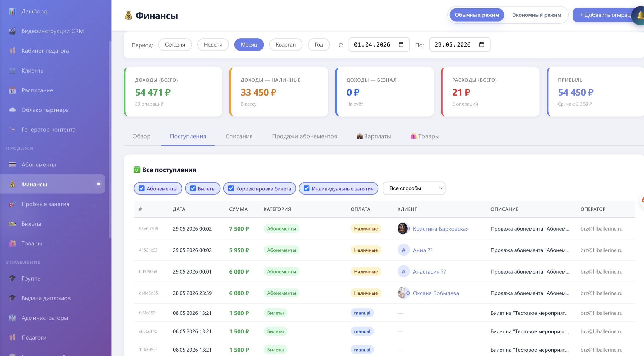
Task: Switch to the Списания tab
Action: click(239, 136)
